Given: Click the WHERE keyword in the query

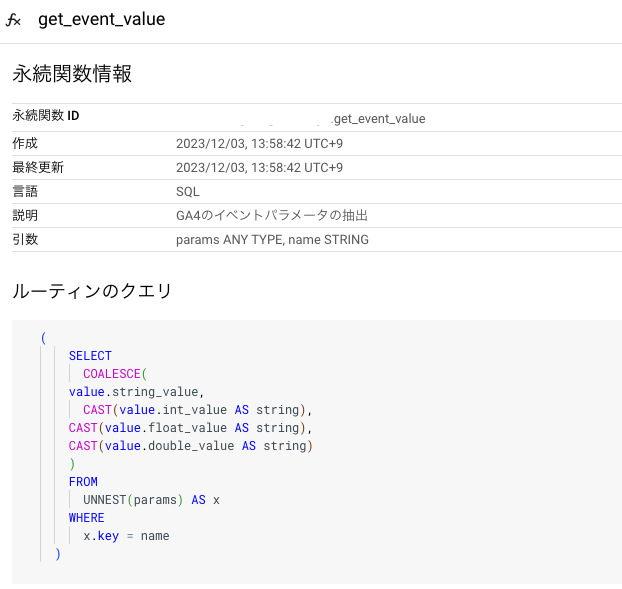Looking at the screenshot, I should [86, 518].
